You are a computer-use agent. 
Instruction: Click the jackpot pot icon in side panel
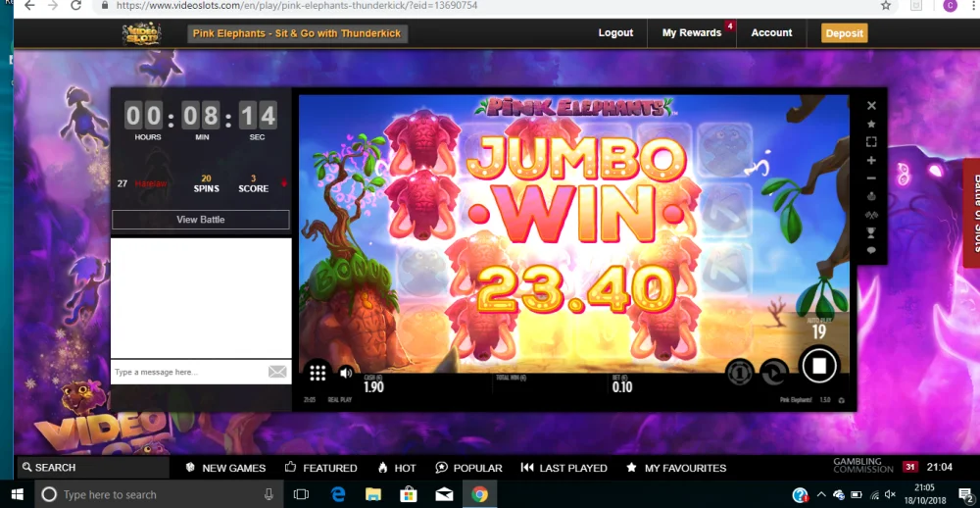(x=871, y=196)
